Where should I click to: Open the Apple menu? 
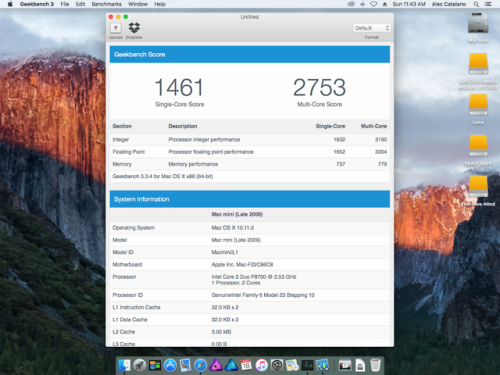10,4
